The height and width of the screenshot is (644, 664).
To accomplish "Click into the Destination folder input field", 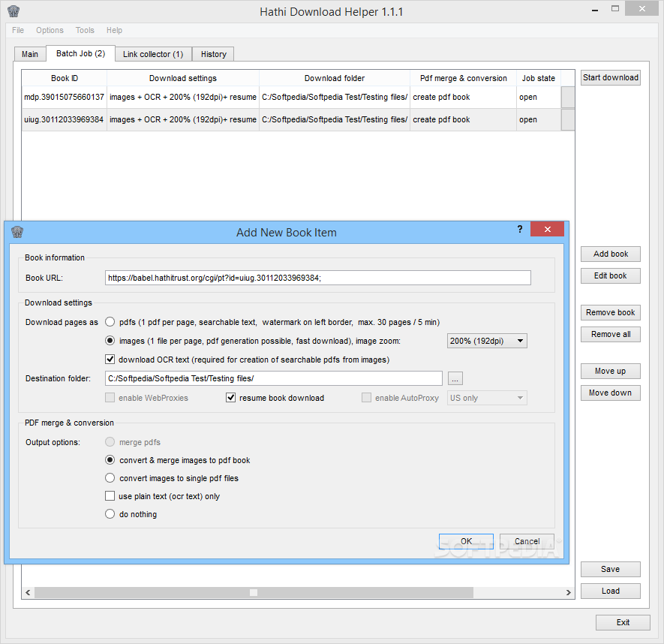I will (274, 378).
